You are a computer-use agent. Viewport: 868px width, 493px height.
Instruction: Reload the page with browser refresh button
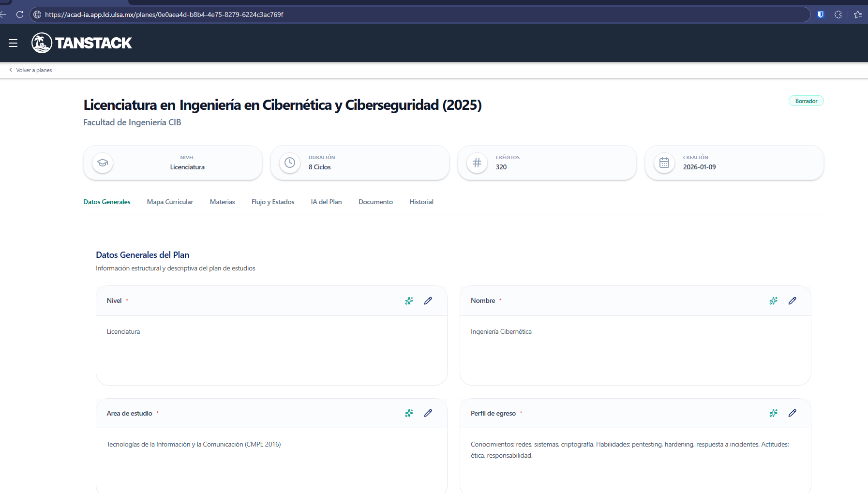click(x=20, y=15)
